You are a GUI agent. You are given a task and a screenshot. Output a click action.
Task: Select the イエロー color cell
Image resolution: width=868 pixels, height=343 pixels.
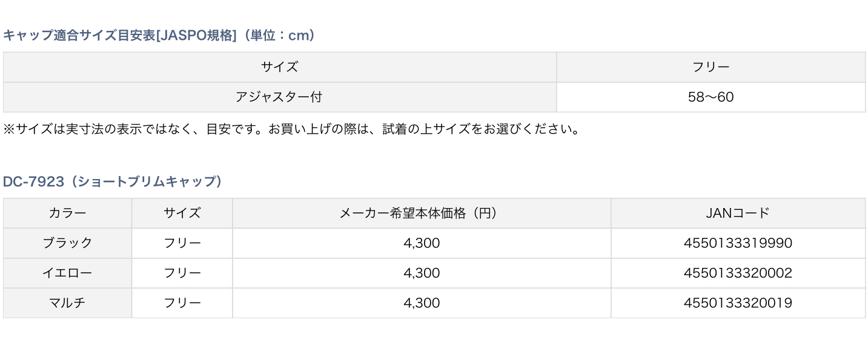click(x=67, y=273)
